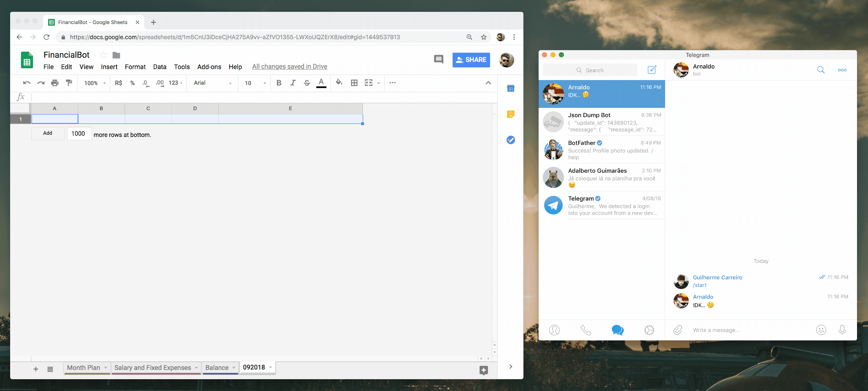Open Tasks side panel
Image resolution: width=868 pixels, height=391 pixels.
511,140
